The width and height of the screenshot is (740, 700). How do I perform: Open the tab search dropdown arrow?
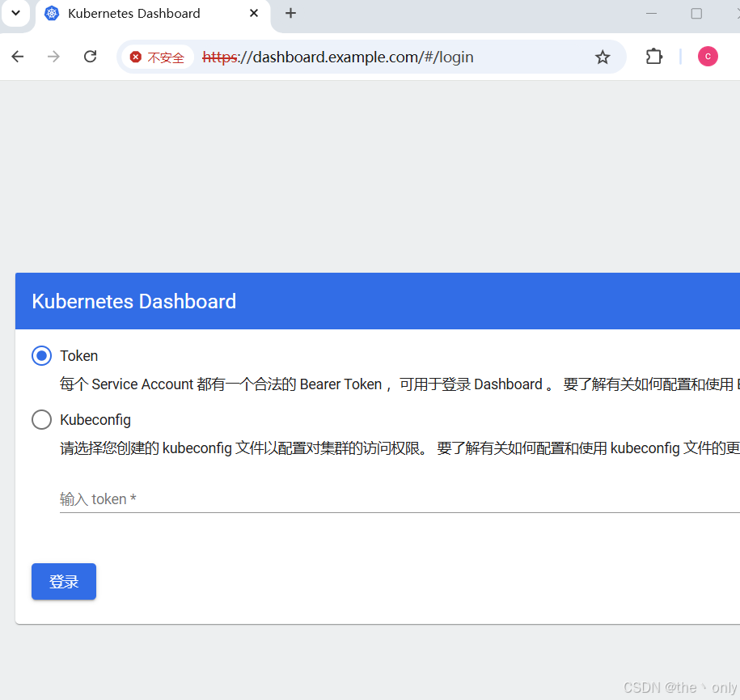click(15, 13)
